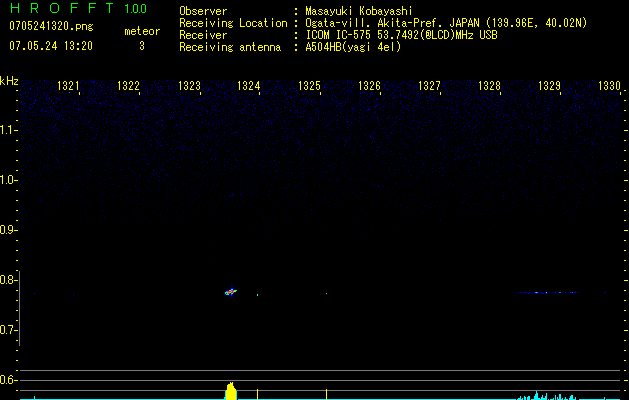629x400 pixels.
Task: Click the Receiving Location label
Action: [233, 23]
